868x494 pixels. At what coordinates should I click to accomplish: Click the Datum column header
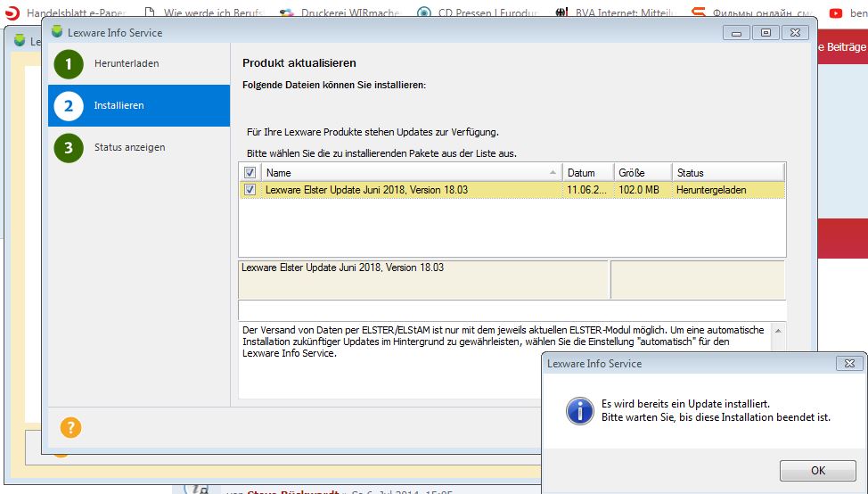tap(588, 172)
